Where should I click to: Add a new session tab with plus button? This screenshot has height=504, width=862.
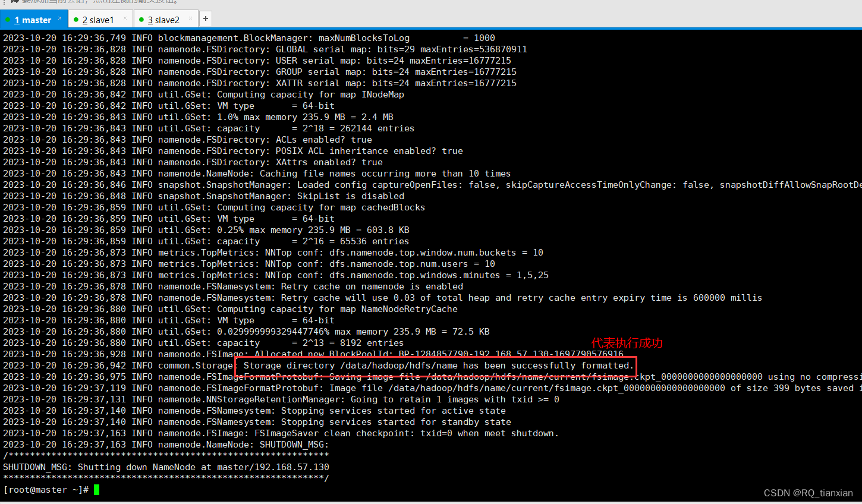205,19
